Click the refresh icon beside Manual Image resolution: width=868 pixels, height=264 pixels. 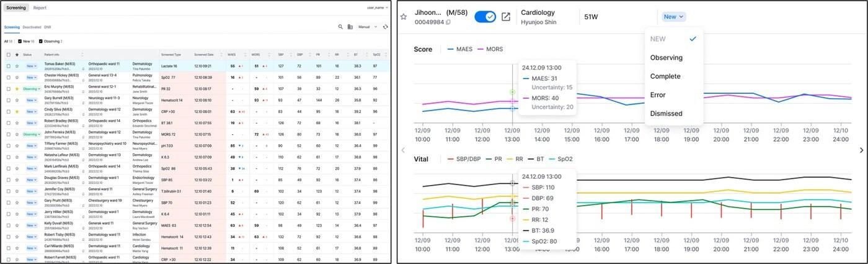pos(386,27)
